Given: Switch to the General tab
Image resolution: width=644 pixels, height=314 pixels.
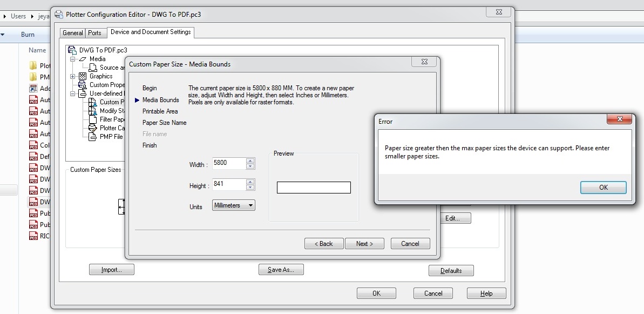Looking at the screenshot, I should tap(73, 32).
